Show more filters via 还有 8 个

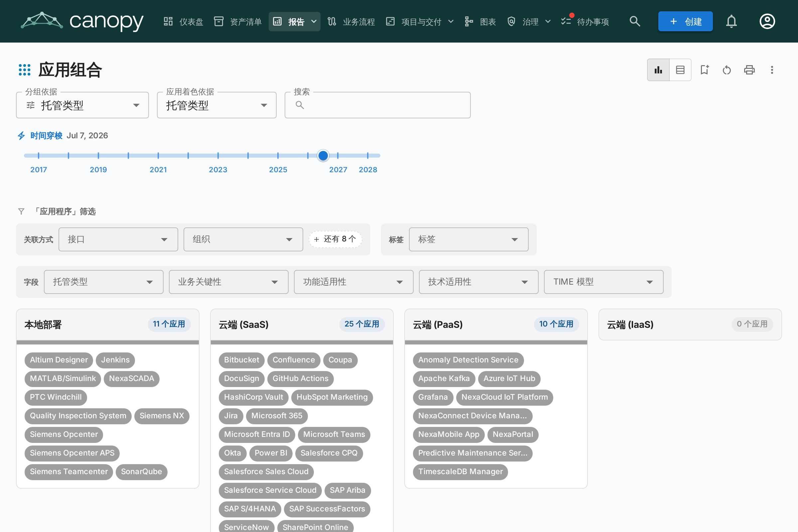335,239
